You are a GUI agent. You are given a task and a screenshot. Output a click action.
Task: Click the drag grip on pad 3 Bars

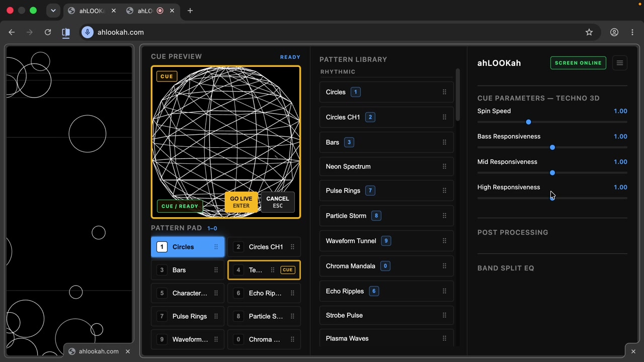coord(216,270)
